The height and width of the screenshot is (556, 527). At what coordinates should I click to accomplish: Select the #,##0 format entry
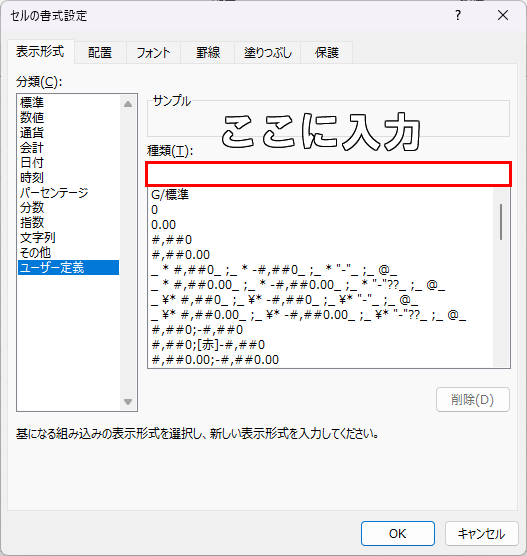click(321, 240)
